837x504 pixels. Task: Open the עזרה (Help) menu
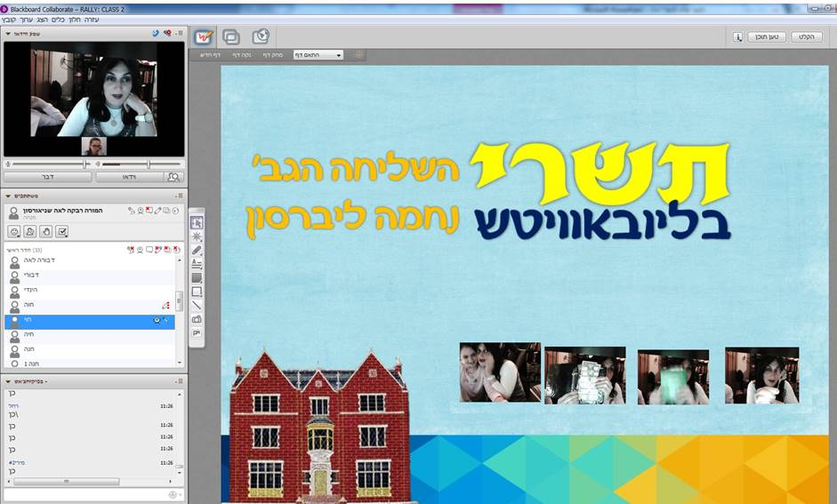[92, 20]
